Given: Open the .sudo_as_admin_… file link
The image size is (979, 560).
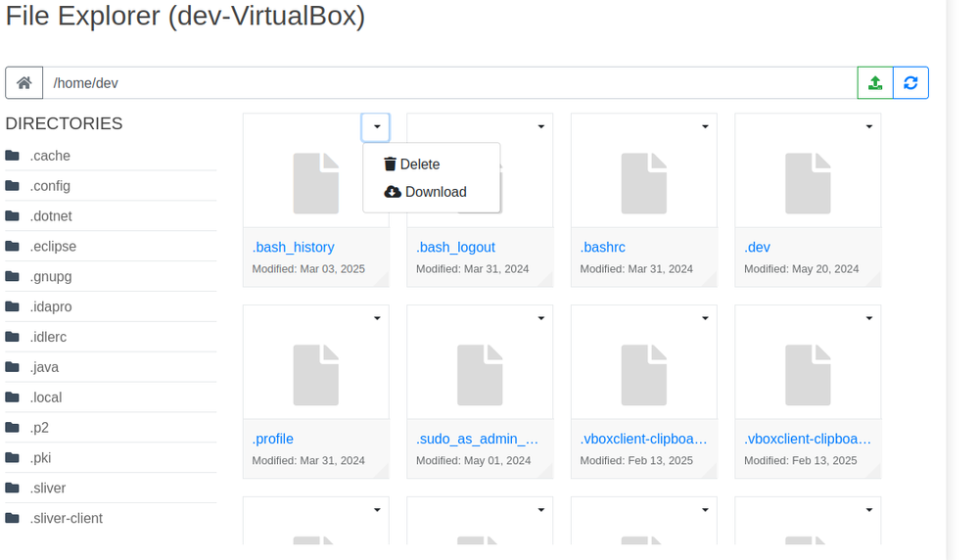Looking at the screenshot, I should coord(477,439).
